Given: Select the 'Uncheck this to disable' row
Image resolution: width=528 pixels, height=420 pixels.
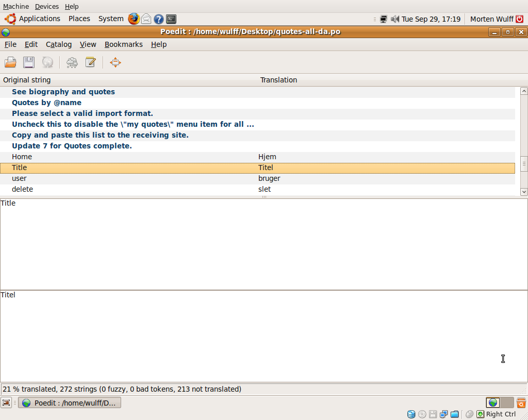Looking at the screenshot, I should pyautogui.click(x=258, y=124).
